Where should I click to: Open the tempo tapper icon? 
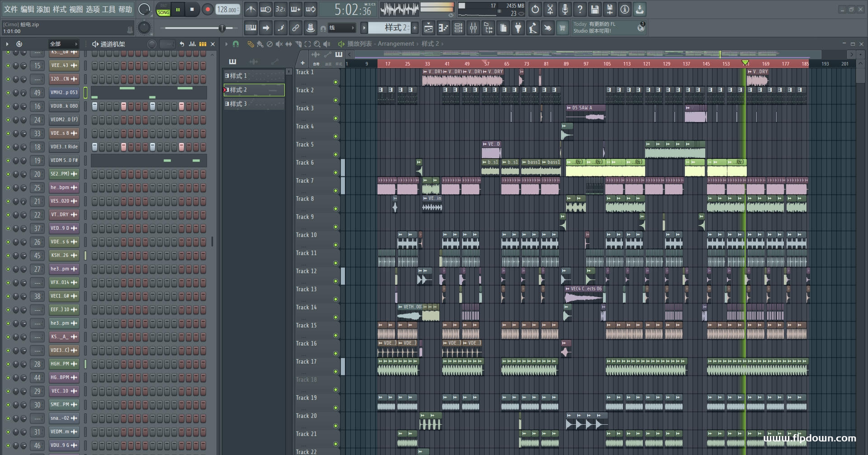pos(533,28)
